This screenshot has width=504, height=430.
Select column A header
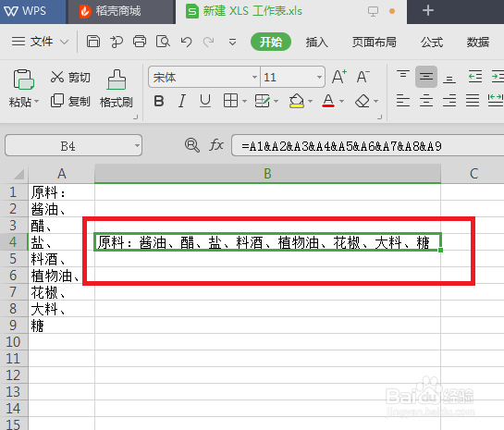point(61,174)
